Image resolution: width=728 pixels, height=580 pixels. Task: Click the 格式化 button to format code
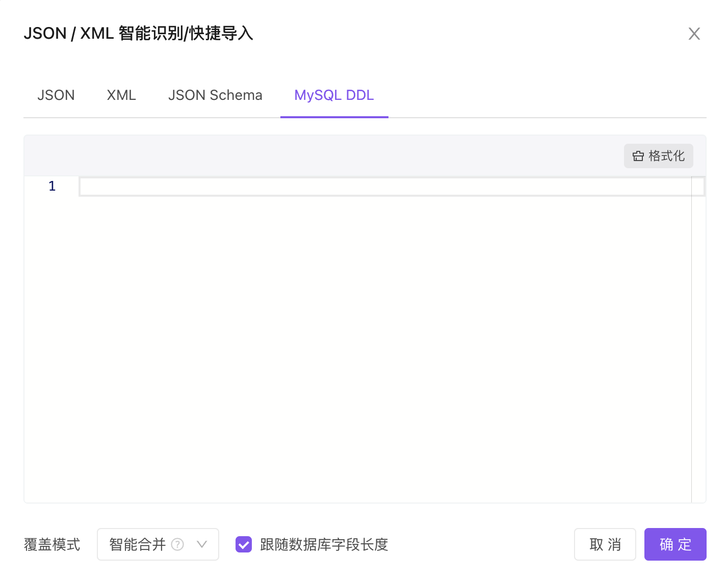[x=658, y=156]
